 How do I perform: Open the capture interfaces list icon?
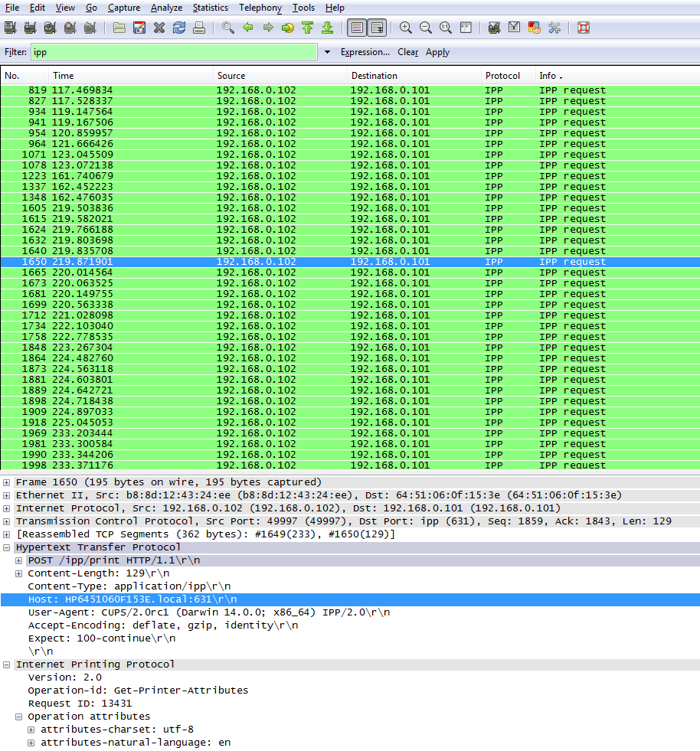click(10, 28)
